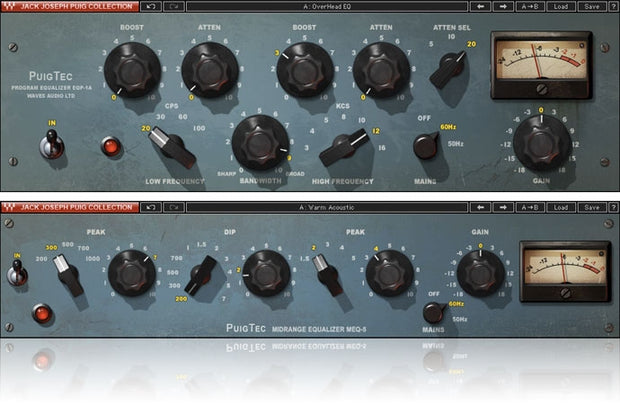
Task: Click Atten Sel selector knob
Action: 449,70
